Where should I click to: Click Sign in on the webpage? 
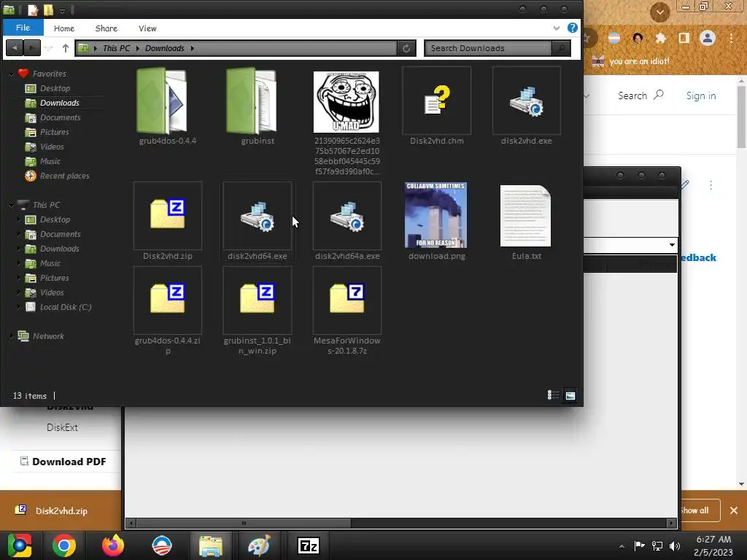(x=701, y=96)
